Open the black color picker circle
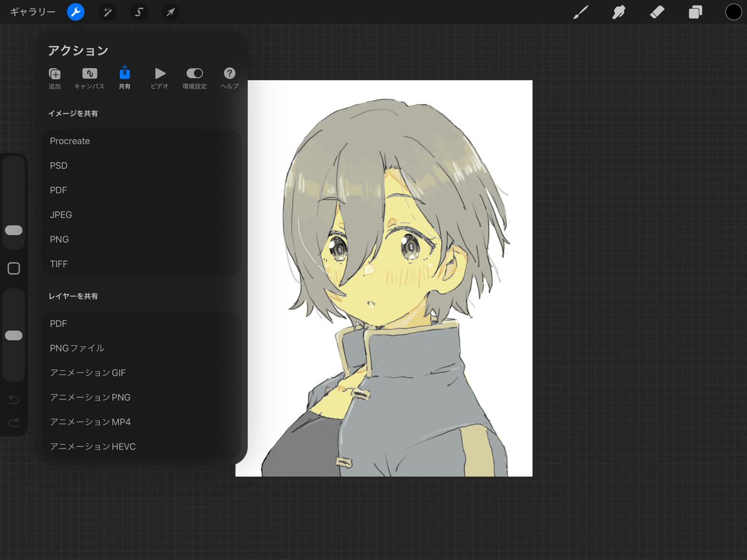The width and height of the screenshot is (747, 560). [733, 12]
